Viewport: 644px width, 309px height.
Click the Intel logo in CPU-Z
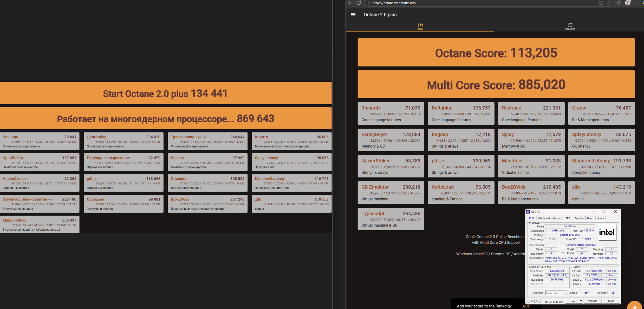point(607,232)
